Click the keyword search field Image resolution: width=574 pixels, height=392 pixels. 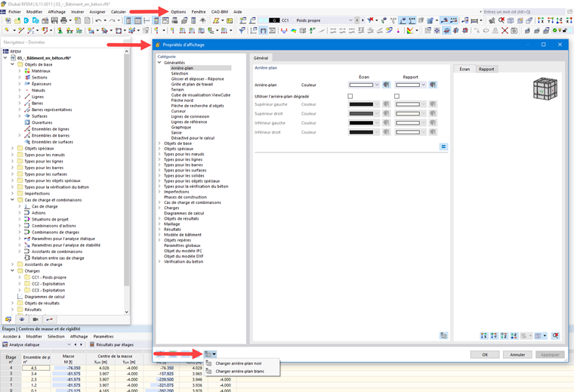coord(523,12)
